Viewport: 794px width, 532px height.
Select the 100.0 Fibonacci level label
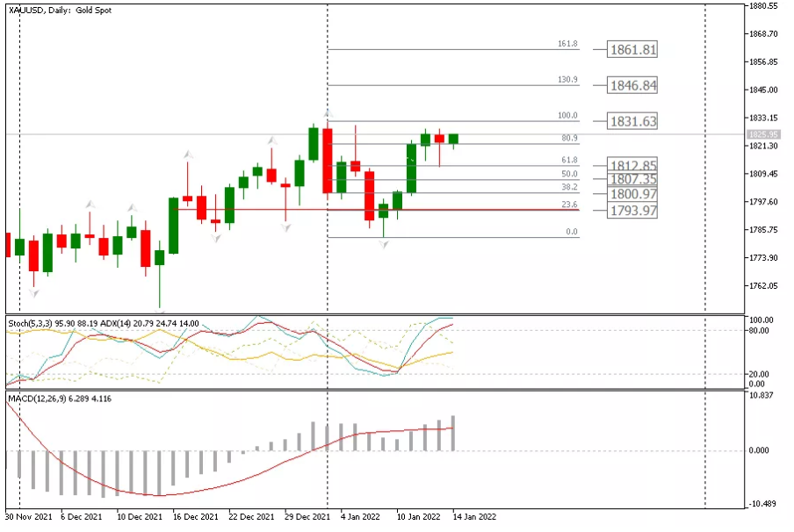click(x=567, y=115)
